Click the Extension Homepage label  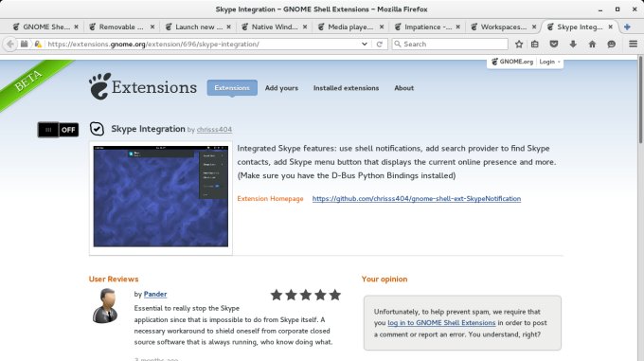point(270,198)
